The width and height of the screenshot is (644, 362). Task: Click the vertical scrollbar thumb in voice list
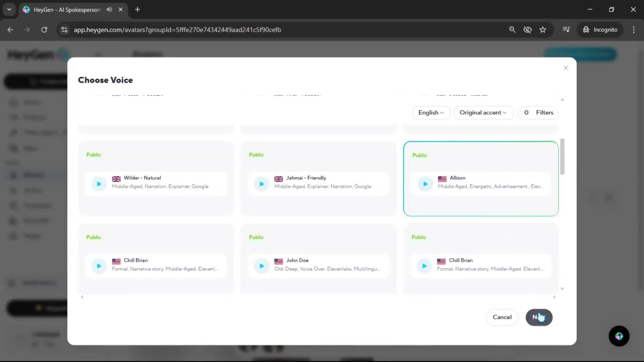[562, 156]
